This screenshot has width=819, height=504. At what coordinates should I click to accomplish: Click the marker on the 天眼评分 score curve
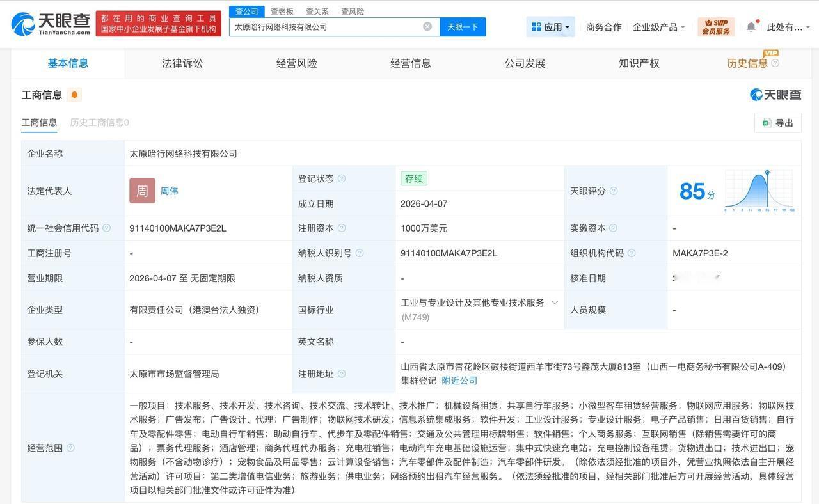[x=766, y=173]
